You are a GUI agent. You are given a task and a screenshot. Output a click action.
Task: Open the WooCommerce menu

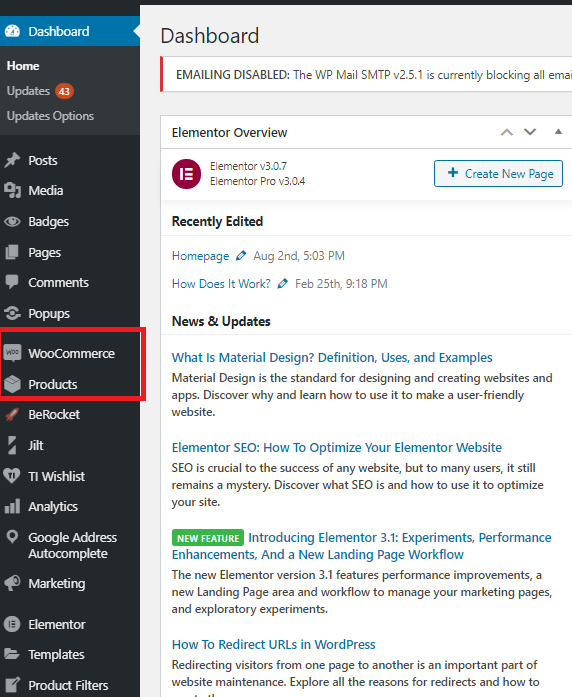pyautogui.click(x=70, y=353)
